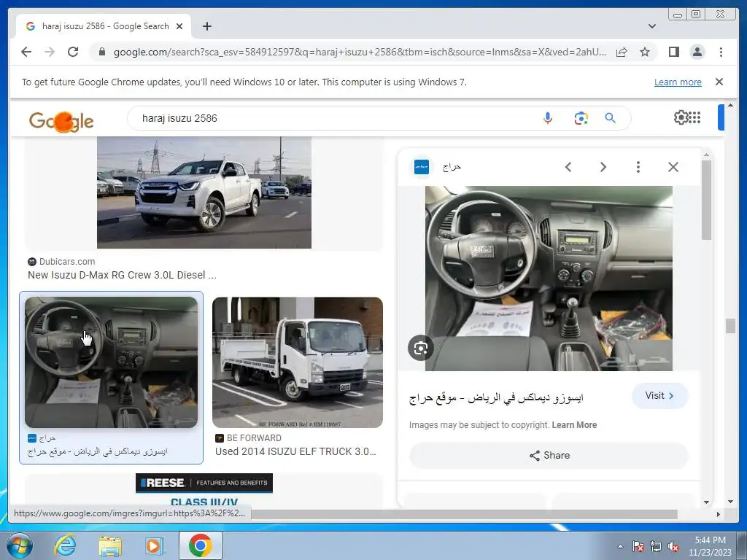The width and height of the screenshot is (747, 560).
Task: Open the REESE features and benefits image
Action: click(204, 491)
